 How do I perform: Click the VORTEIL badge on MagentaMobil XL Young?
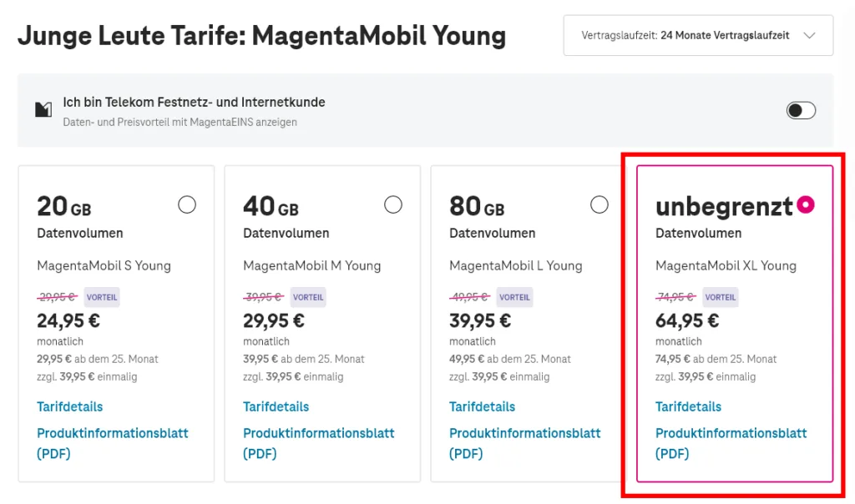tap(721, 297)
